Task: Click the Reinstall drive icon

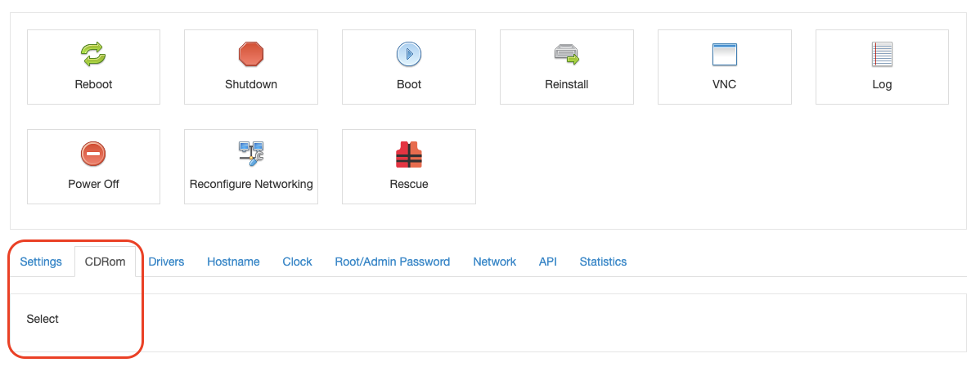Action: coord(566,55)
